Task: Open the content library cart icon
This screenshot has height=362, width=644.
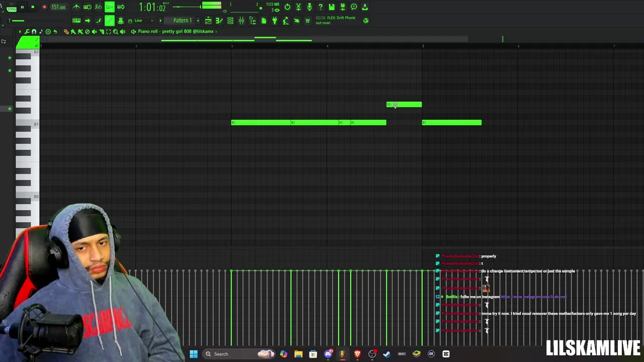Action: click(307, 21)
